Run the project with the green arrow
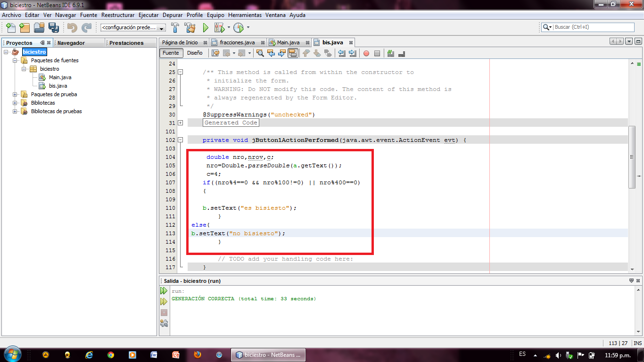 (206, 27)
